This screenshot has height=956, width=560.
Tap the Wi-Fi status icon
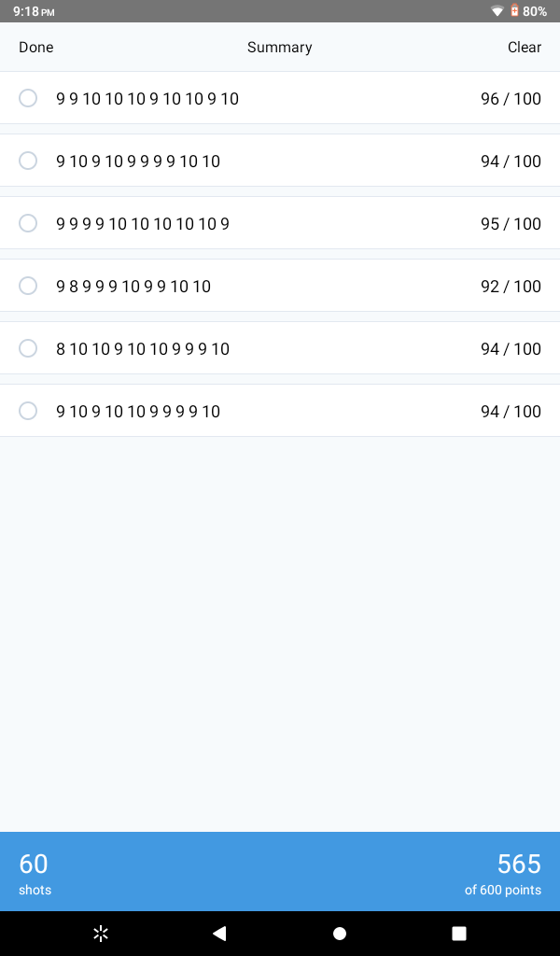click(x=497, y=11)
